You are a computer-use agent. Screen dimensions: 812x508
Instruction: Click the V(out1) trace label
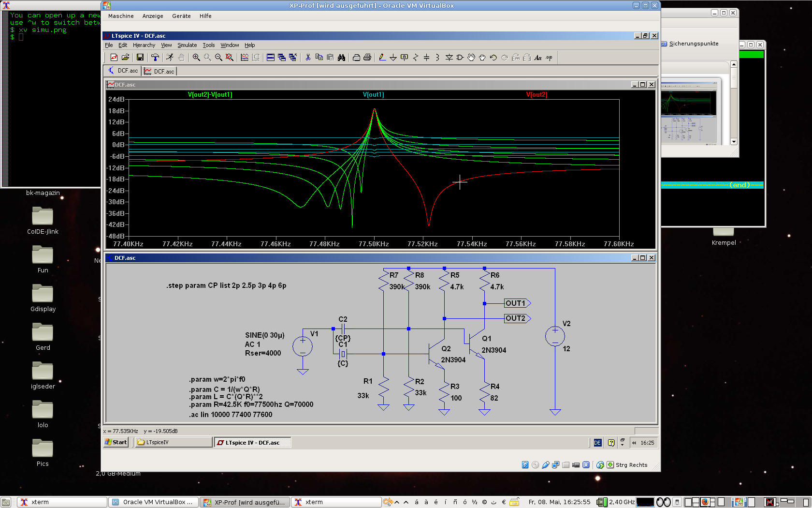pyautogui.click(x=374, y=95)
